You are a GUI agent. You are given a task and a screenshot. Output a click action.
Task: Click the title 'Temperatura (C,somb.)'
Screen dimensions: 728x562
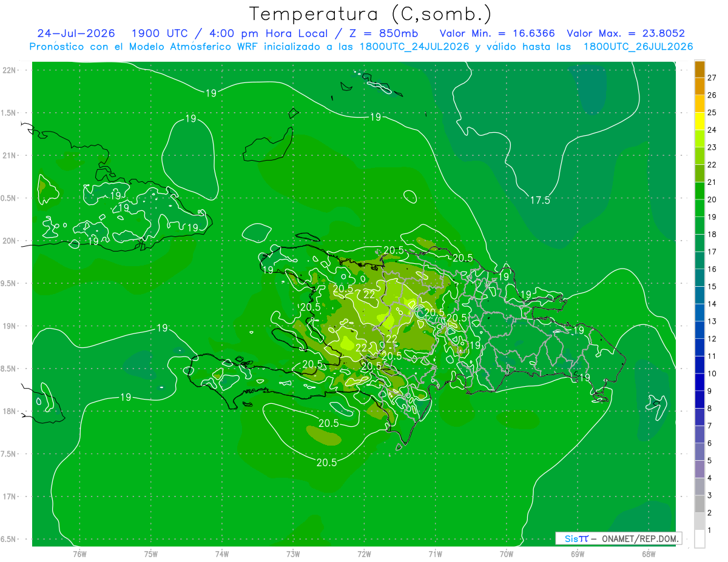pos(371,14)
